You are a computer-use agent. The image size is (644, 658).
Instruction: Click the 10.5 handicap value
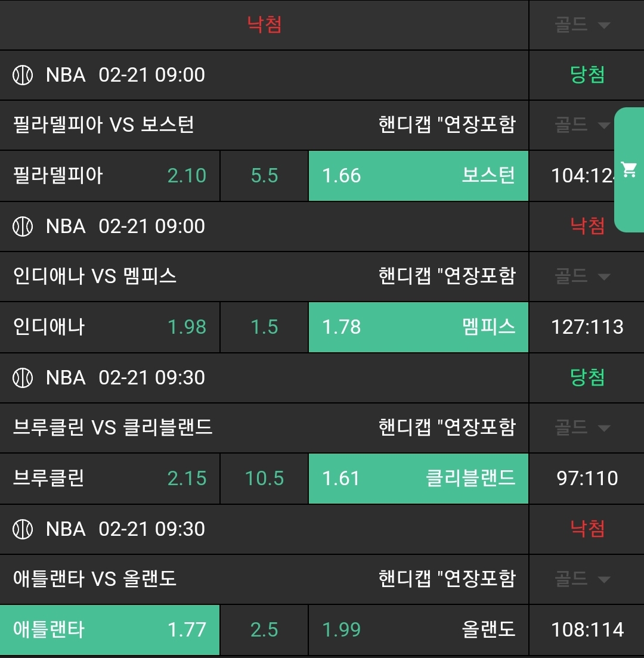pyautogui.click(x=264, y=479)
